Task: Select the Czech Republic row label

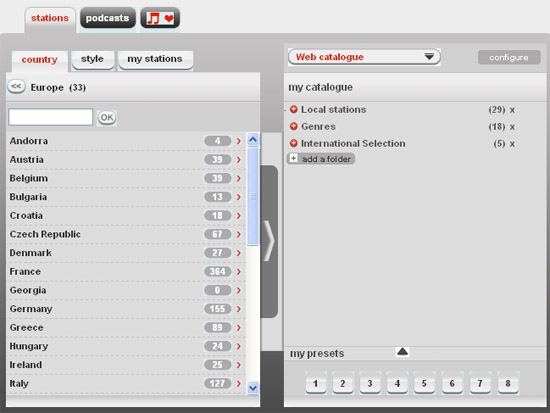Action: (45, 234)
